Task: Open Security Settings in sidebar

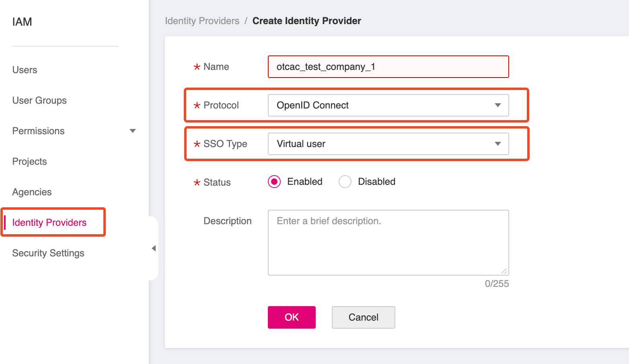Action: pyautogui.click(x=48, y=253)
